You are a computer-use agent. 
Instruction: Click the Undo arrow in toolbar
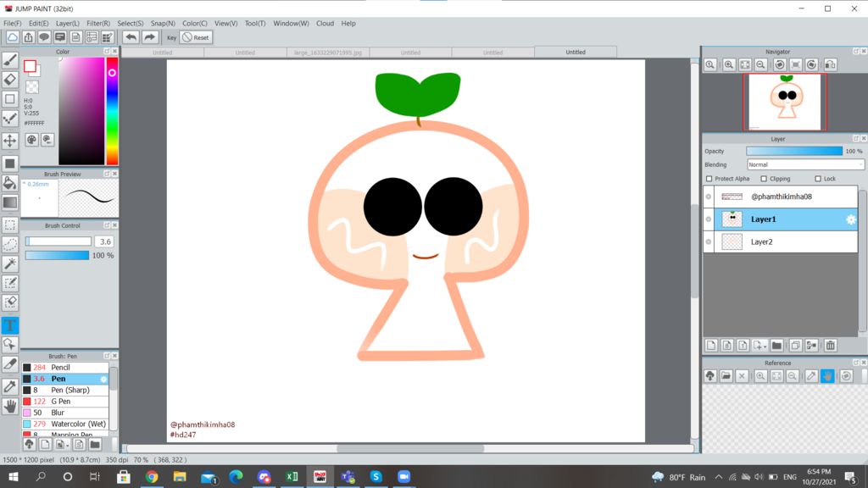point(131,37)
